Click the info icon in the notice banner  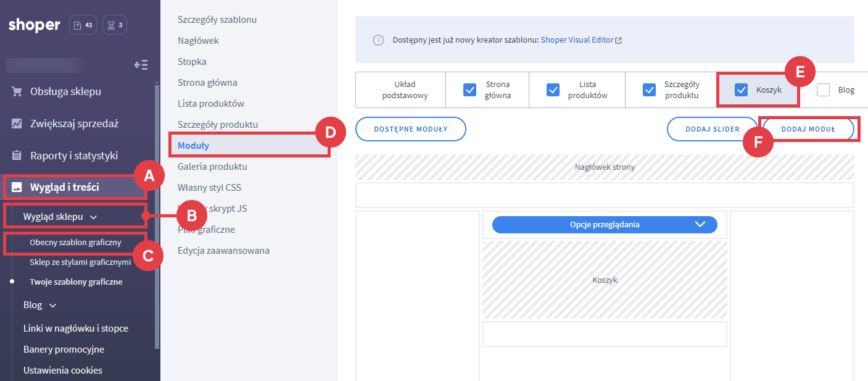tap(378, 40)
